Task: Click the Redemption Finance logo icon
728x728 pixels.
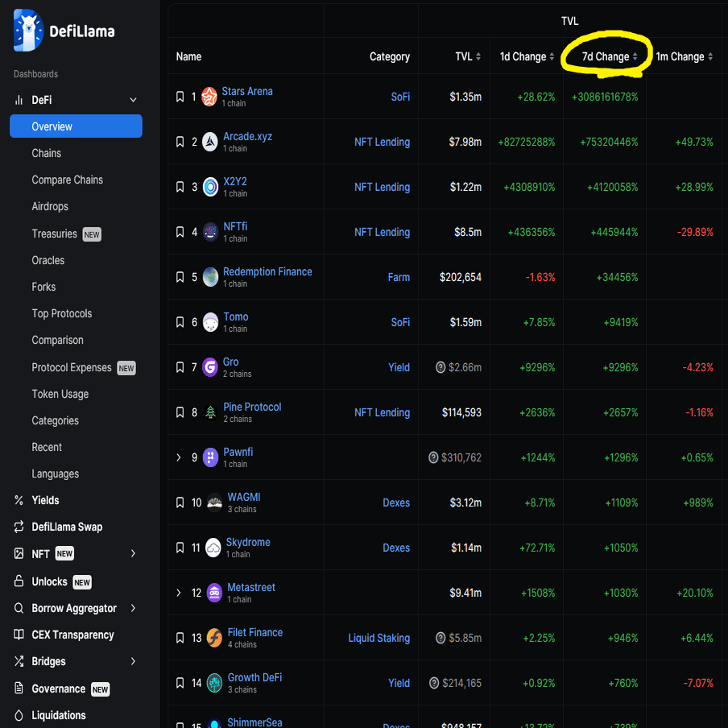Action: tap(210, 277)
